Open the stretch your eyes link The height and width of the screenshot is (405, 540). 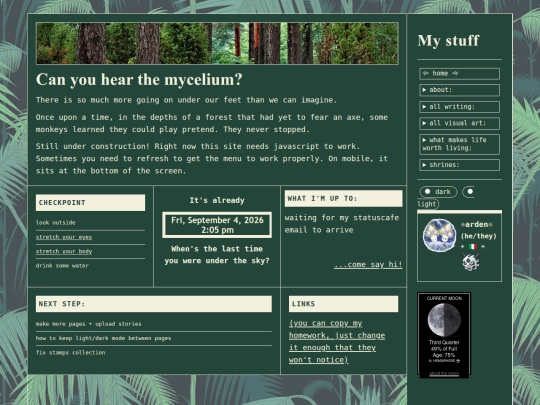click(x=64, y=237)
